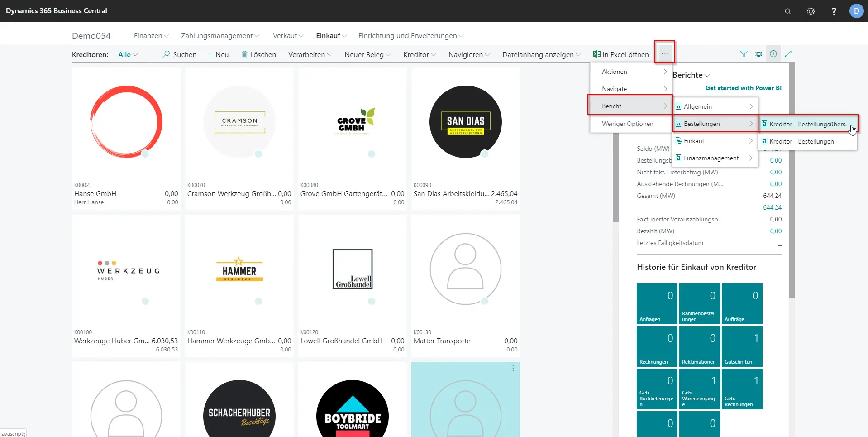Open the Rahmenbestellungen cue tile

[x=699, y=304]
